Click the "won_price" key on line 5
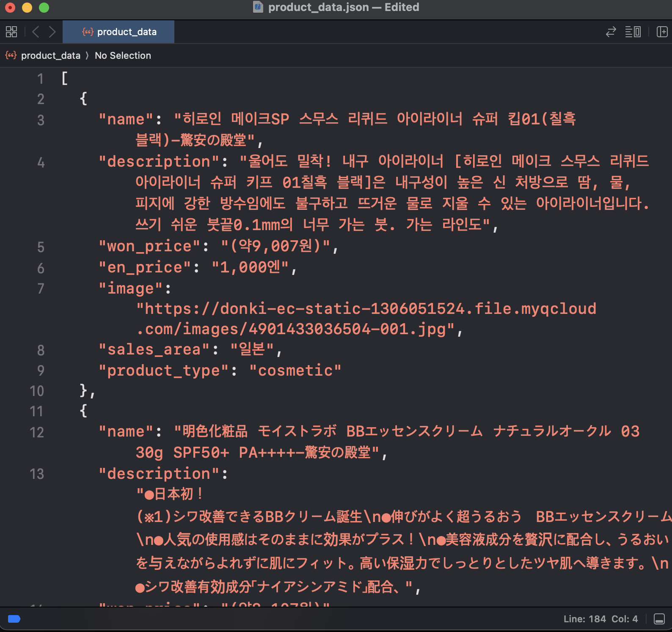Image resolution: width=672 pixels, height=632 pixels. (149, 246)
